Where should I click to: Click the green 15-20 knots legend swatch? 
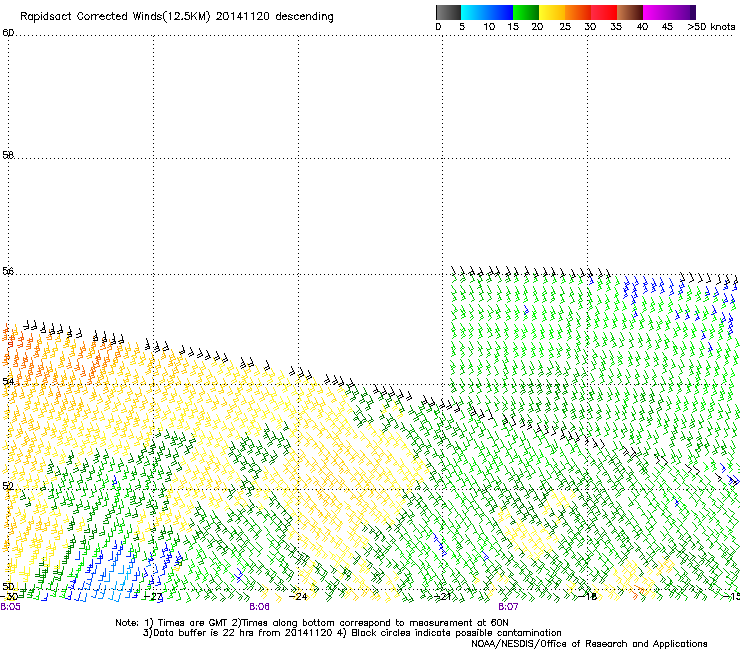(526, 12)
